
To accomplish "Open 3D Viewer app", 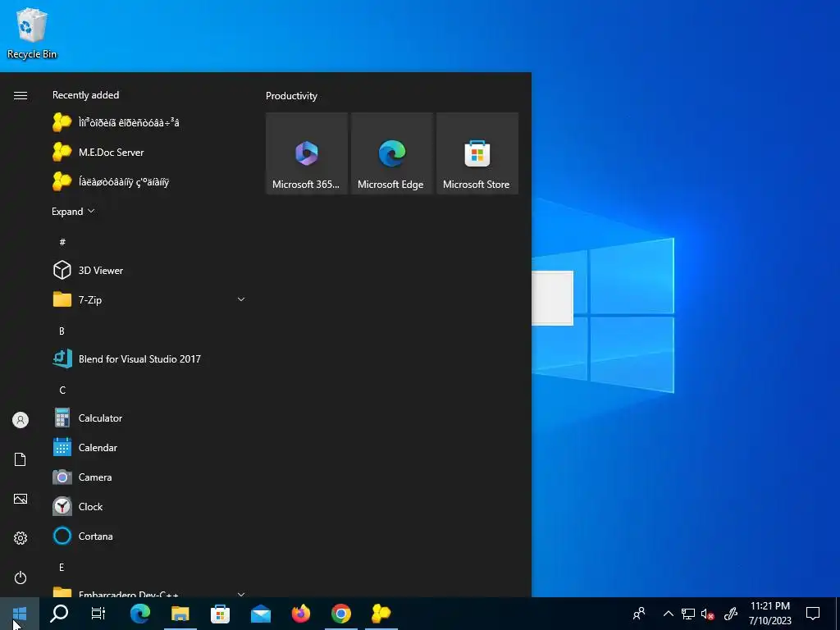I will (x=148, y=270).
